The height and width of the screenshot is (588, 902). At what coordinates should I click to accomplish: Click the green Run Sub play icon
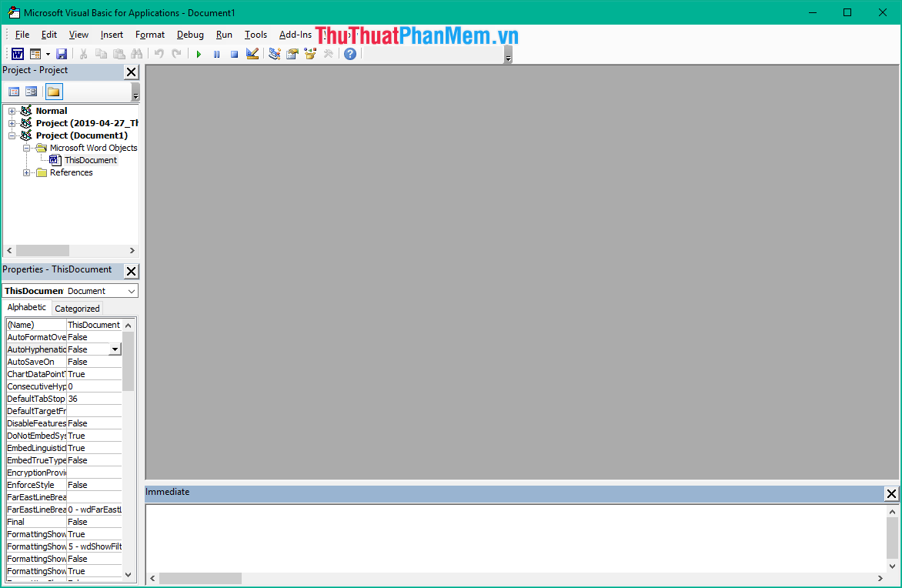click(x=199, y=54)
